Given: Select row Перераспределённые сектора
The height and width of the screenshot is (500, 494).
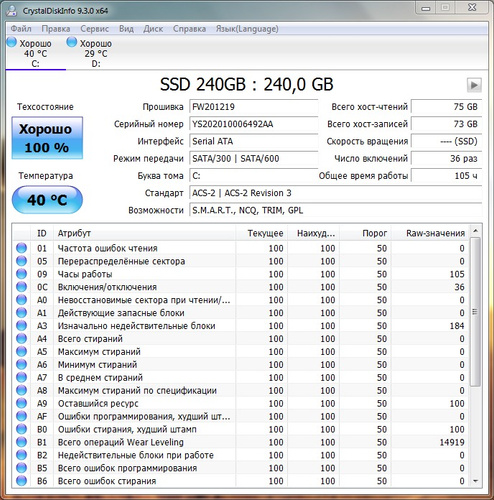Looking at the screenshot, I should pyautogui.click(x=241, y=261).
